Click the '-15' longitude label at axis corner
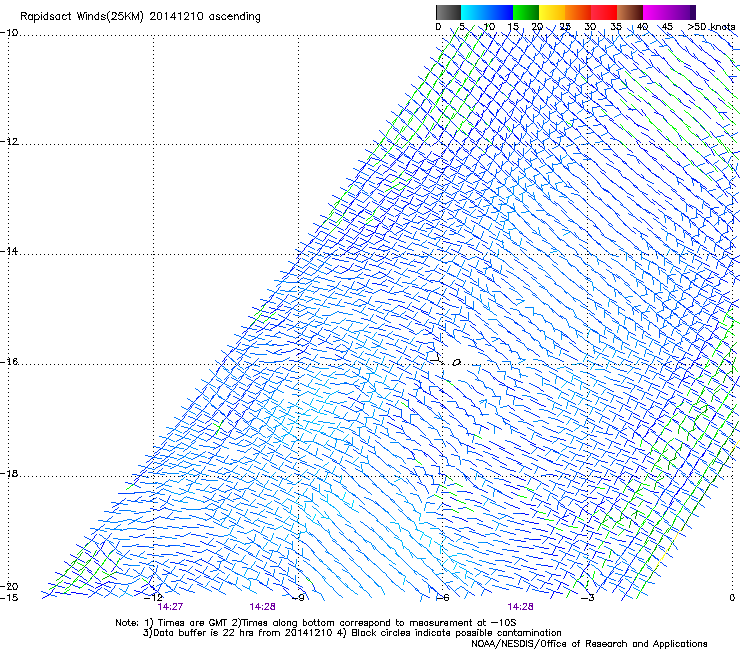This screenshot has width=740, height=650. click(9, 598)
